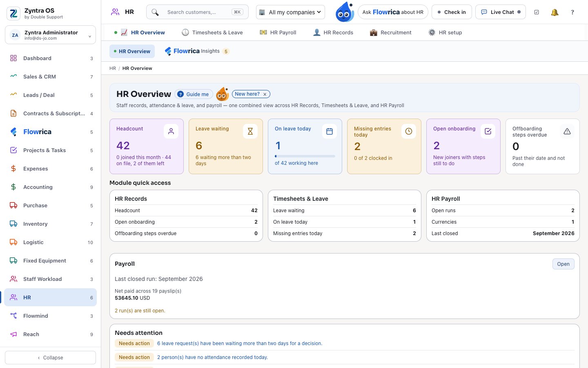Viewport: 588px width, 368px height.
Task: Click the Guide me button
Action: [x=194, y=94]
